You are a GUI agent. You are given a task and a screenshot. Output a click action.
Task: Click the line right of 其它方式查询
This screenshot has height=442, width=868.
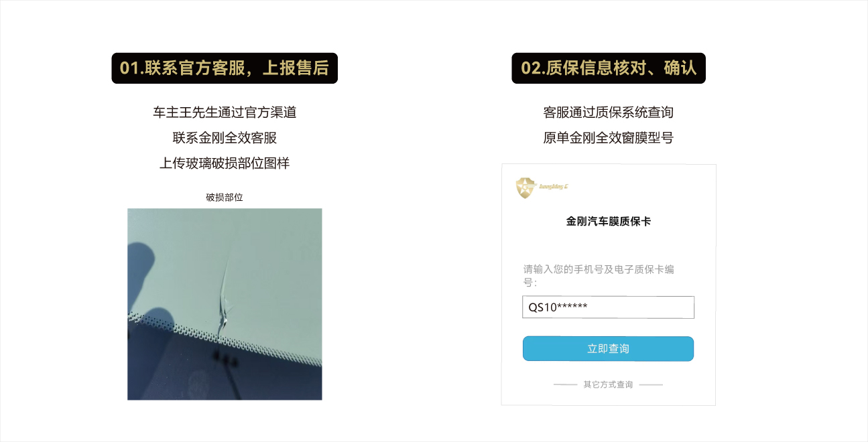coord(651,385)
